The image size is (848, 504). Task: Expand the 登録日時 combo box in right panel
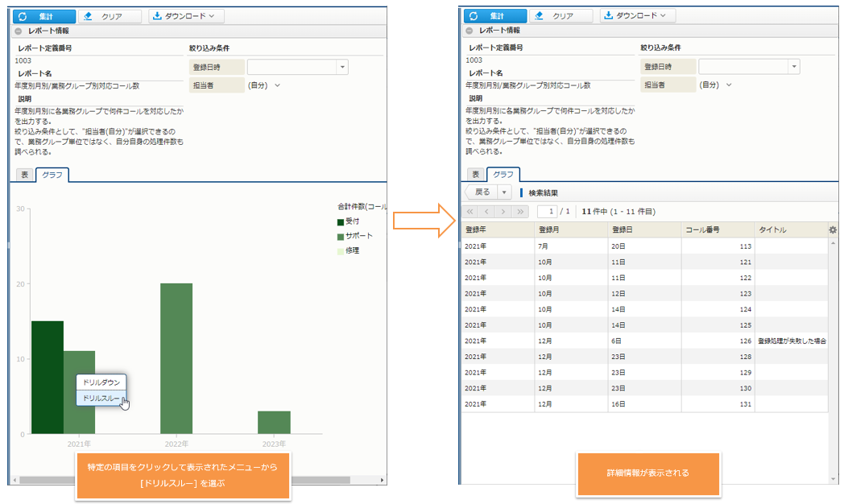pos(793,67)
